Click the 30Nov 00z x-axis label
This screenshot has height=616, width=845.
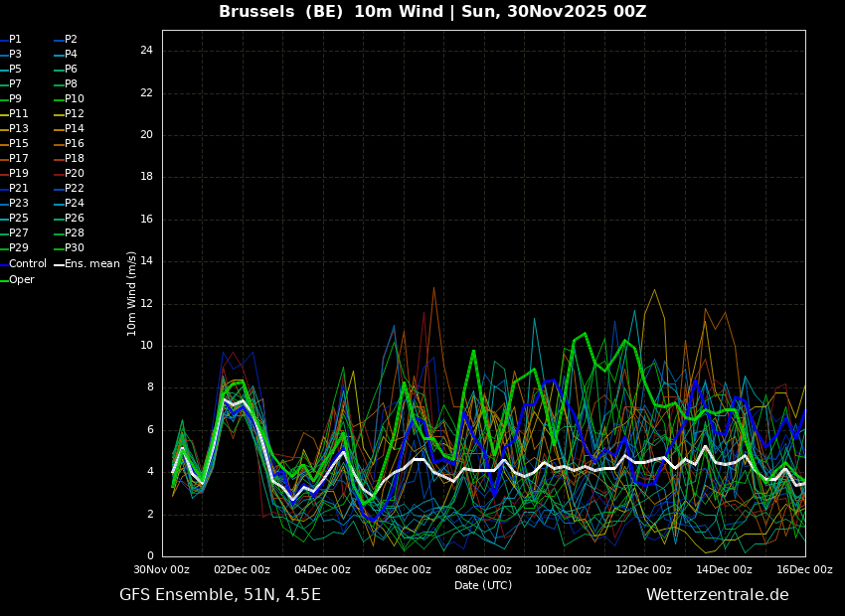point(162,570)
